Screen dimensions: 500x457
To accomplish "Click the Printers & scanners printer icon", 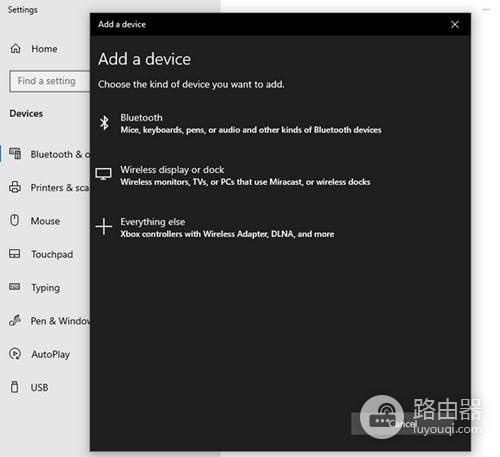I will point(15,187).
